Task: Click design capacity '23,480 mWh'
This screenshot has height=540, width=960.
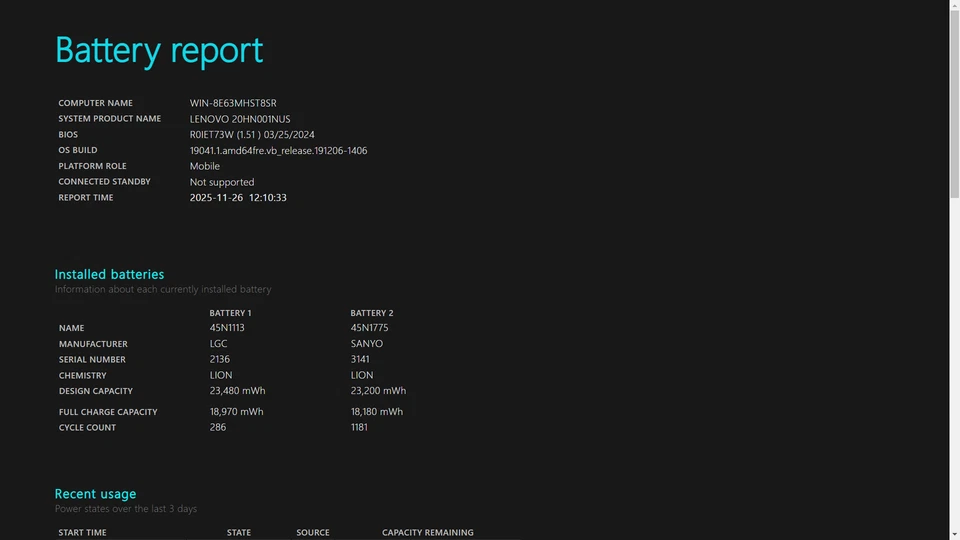Action: click(x=238, y=391)
